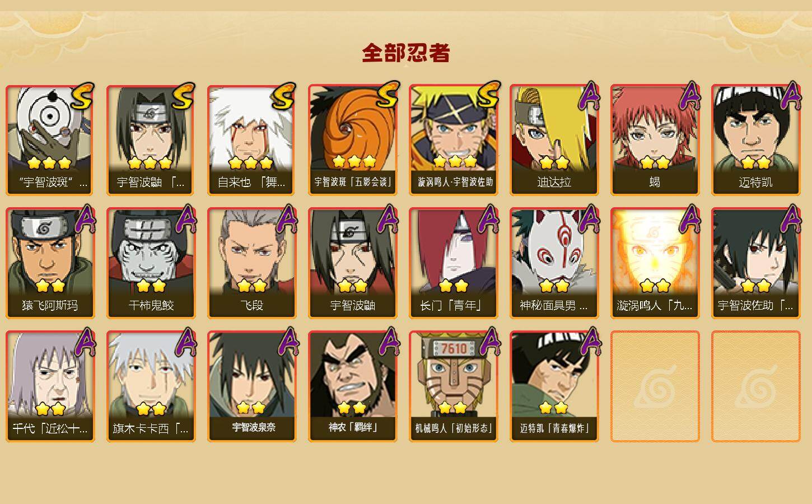Select the 千代「近松十...」card

click(x=50, y=386)
